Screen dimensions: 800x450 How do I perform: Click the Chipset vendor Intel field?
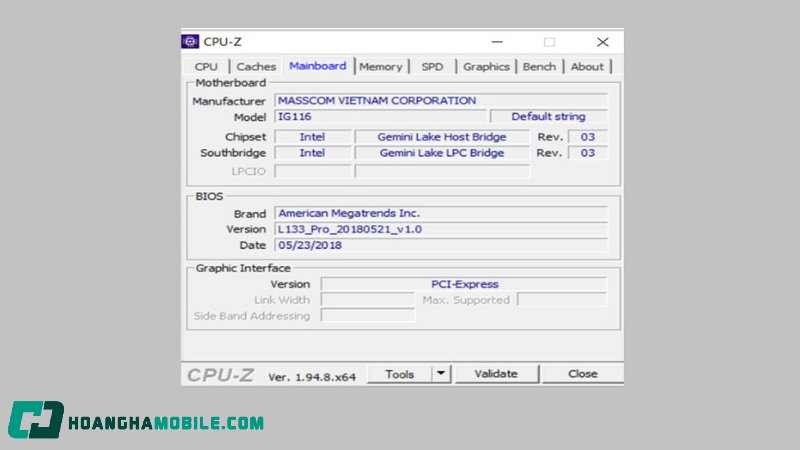click(x=313, y=137)
